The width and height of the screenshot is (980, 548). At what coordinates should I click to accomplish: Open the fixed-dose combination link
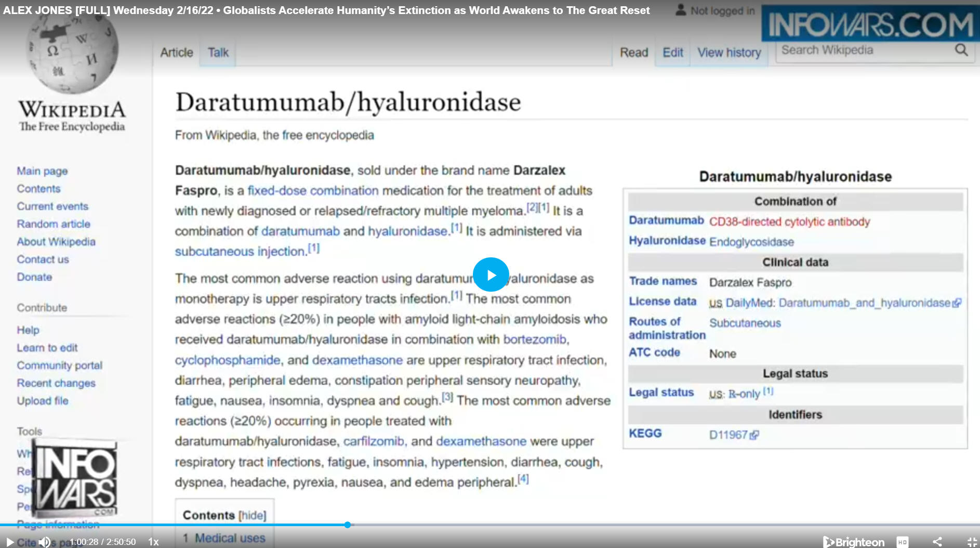[313, 191]
